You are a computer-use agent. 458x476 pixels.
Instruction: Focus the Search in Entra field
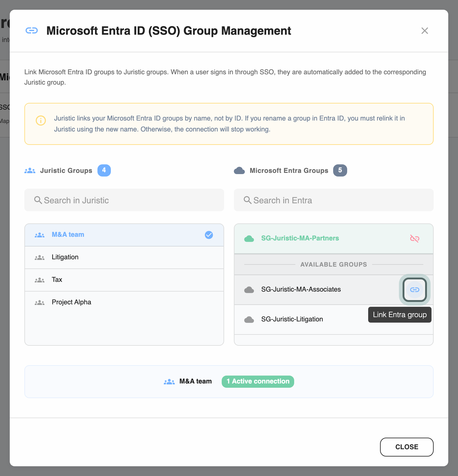tap(334, 200)
